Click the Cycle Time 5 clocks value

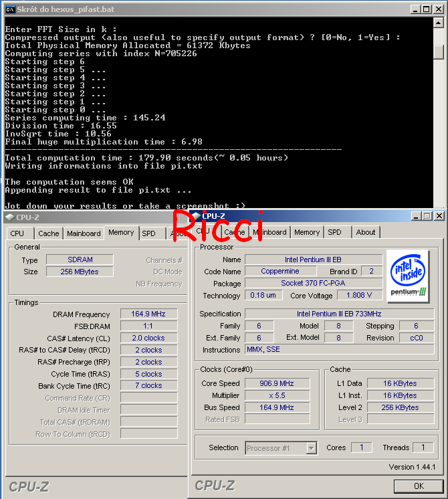(x=148, y=374)
